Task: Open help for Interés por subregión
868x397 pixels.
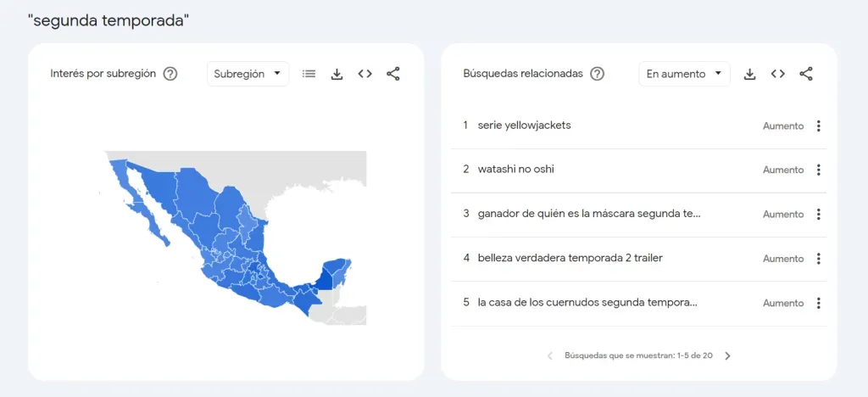Action: [x=170, y=74]
